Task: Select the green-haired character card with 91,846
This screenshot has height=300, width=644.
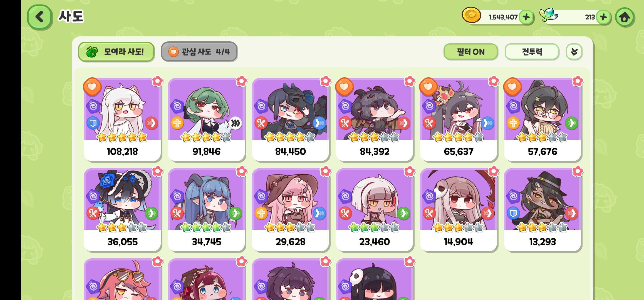Action: click(x=206, y=119)
